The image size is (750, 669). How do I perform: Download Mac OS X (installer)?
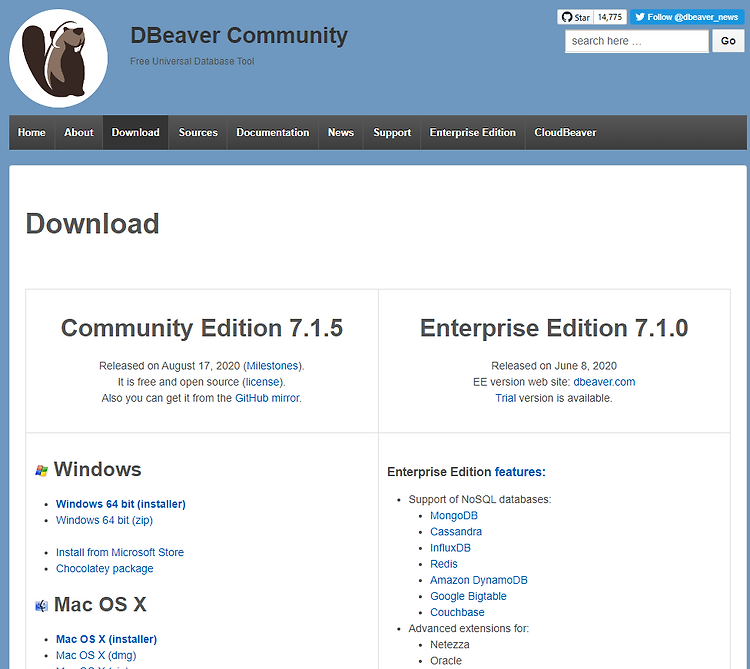106,639
